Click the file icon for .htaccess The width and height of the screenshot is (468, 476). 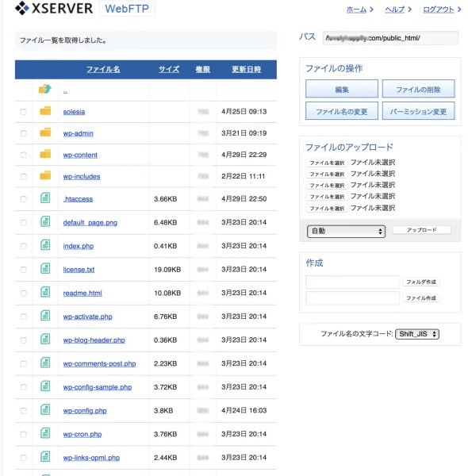pyautogui.click(x=45, y=198)
